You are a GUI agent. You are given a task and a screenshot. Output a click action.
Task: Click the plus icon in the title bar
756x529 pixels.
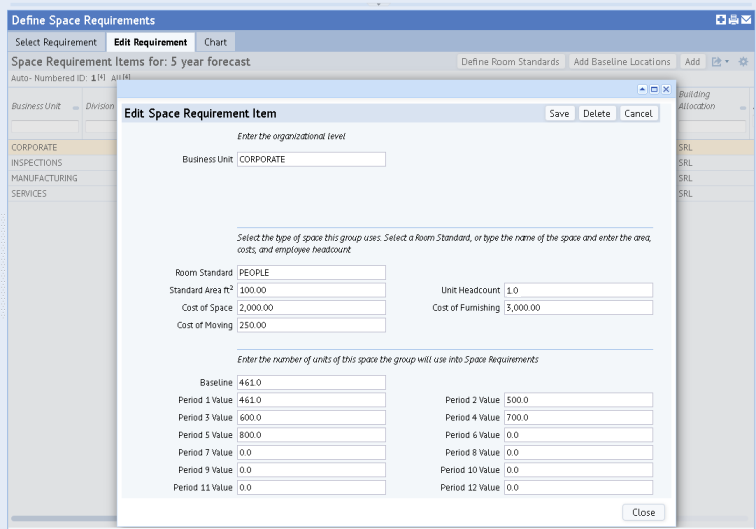[x=719, y=20]
